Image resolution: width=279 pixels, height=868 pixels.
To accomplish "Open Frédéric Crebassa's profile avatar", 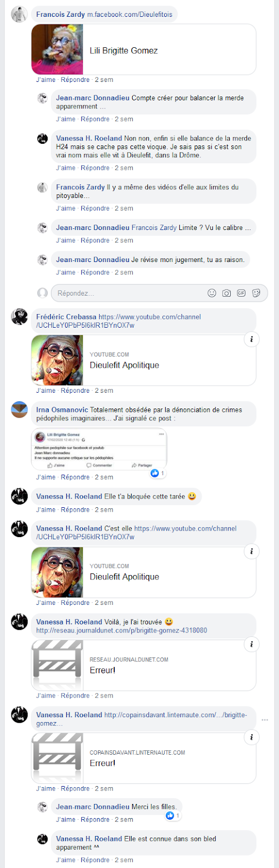I will 20,316.
